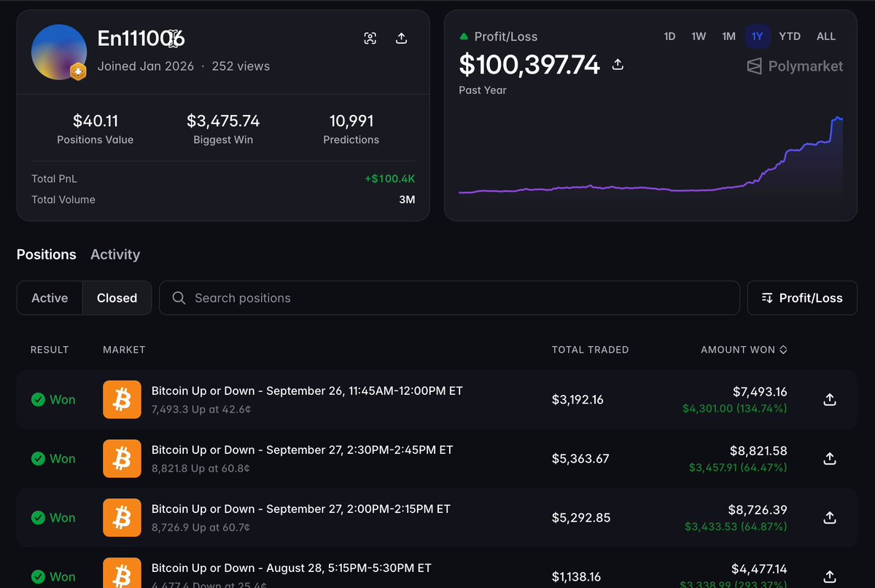Open the Profit/Loss sort dropdown
The height and width of the screenshot is (588, 875).
(x=802, y=298)
